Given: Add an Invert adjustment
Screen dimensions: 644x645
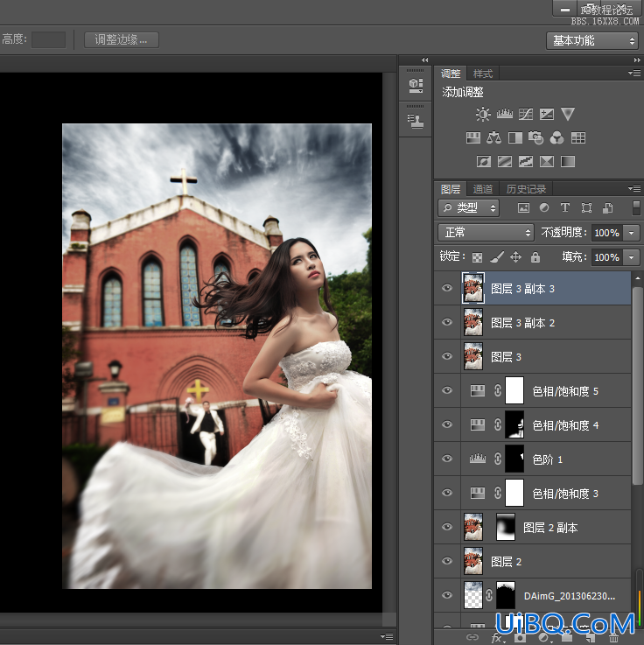Looking at the screenshot, I should pyautogui.click(x=484, y=161).
